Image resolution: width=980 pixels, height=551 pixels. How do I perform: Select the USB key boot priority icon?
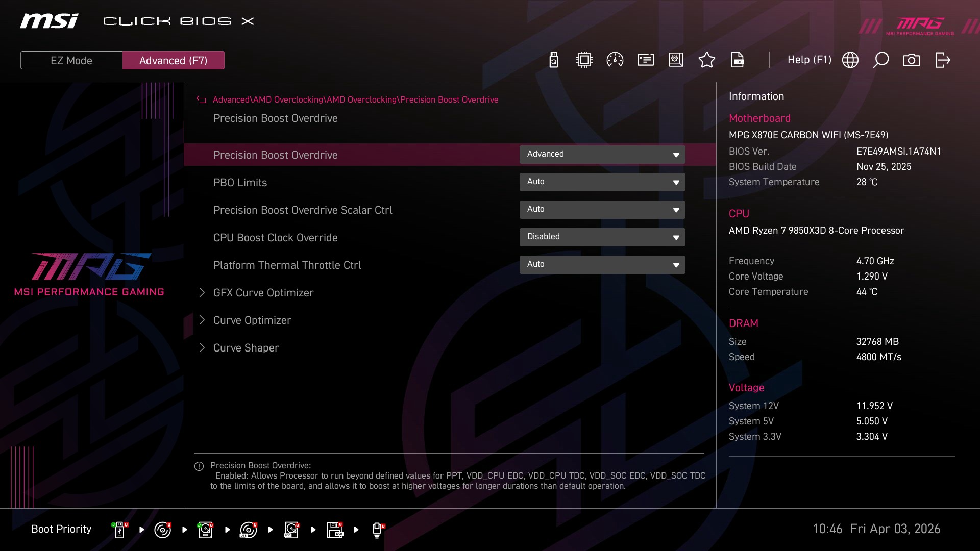[x=119, y=530]
